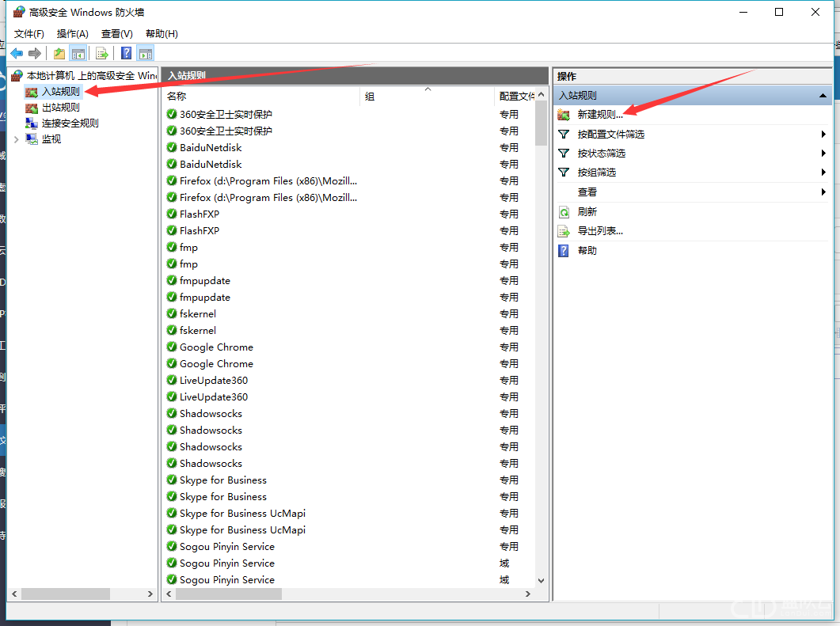Sort the rule list by the 名称 column
The width and height of the screenshot is (840, 626).
point(261,97)
